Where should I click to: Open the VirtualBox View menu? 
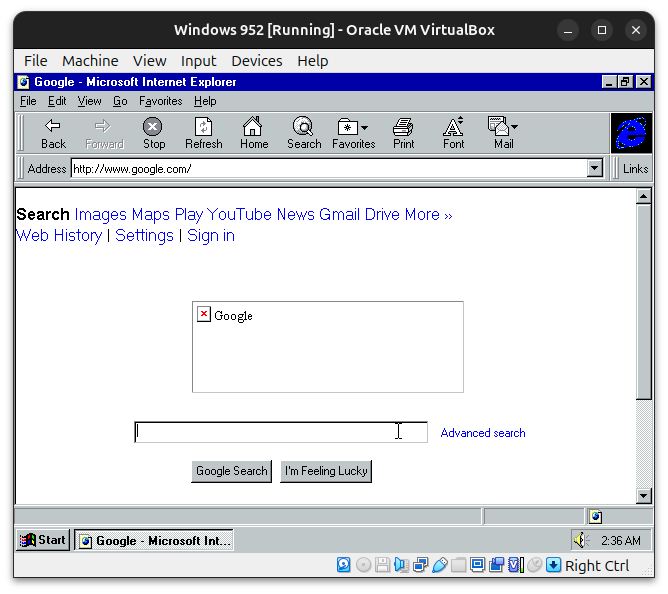pyautogui.click(x=149, y=61)
